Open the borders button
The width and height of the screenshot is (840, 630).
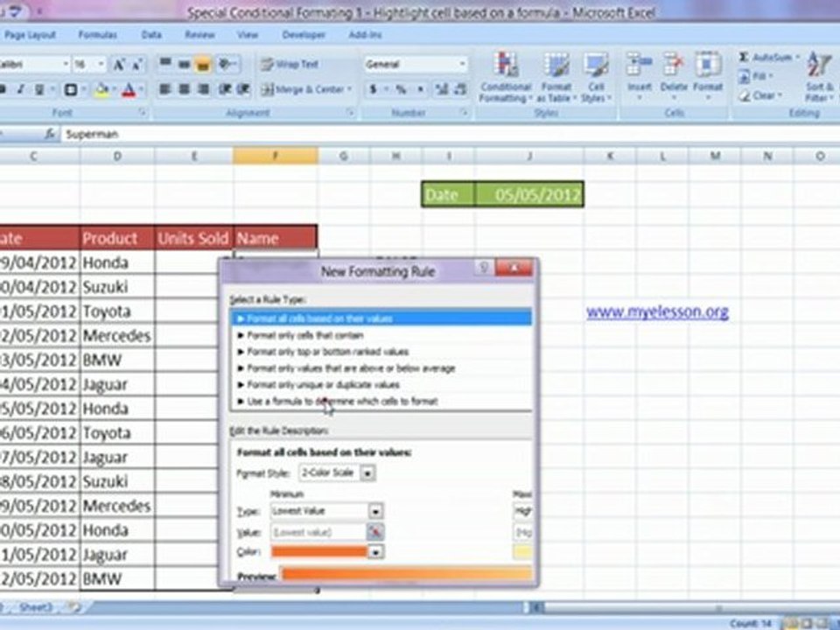(x=71, y=89)
